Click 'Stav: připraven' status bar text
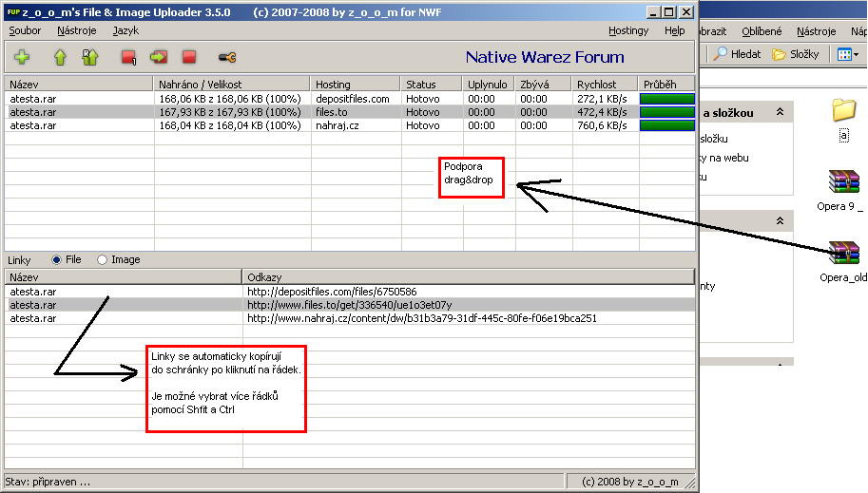Viewport: 868px width, 493px height. [x=48, y=482]
